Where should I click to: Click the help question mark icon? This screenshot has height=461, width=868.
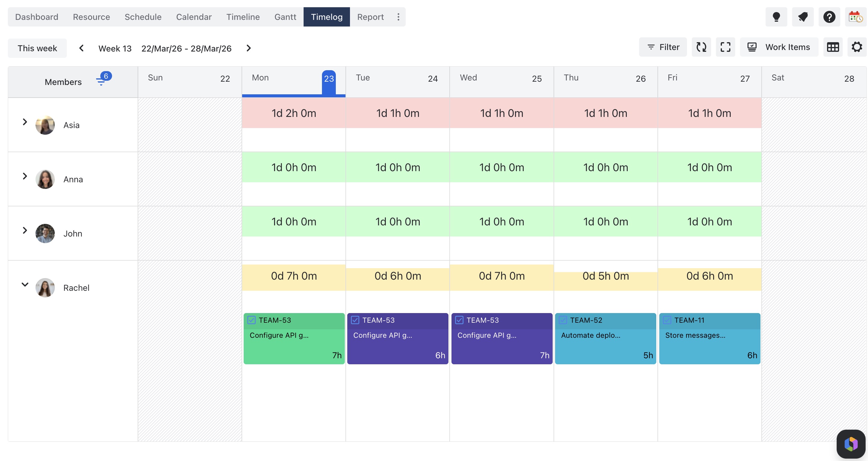click(829, 17)
